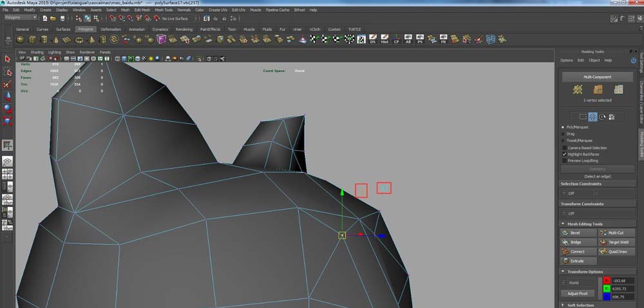The width and height of the screenshot is (644, 308).
Task: Enable Camera Based Selection checkbox
Action: point(564,148)
